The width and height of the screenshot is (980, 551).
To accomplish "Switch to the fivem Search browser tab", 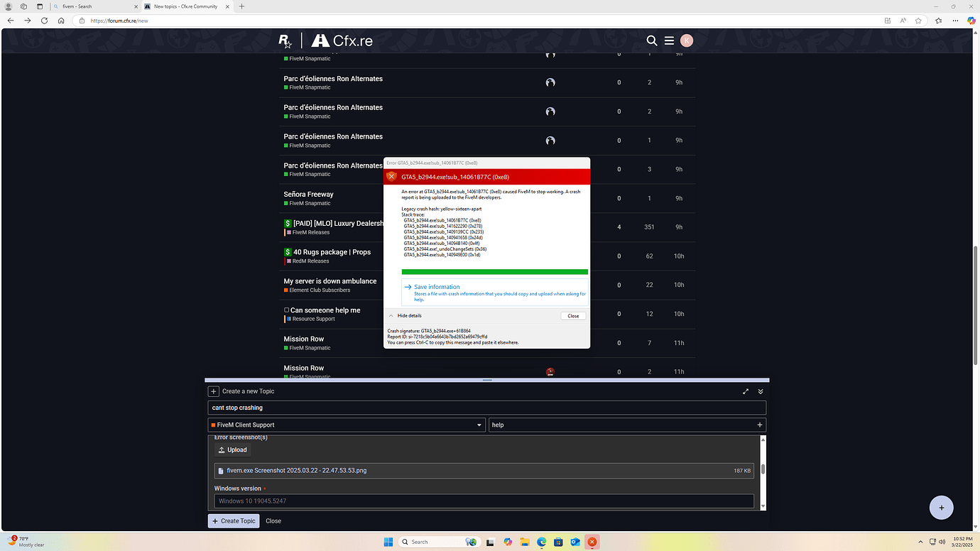I will pyautogui.click(x=92, y=6).
